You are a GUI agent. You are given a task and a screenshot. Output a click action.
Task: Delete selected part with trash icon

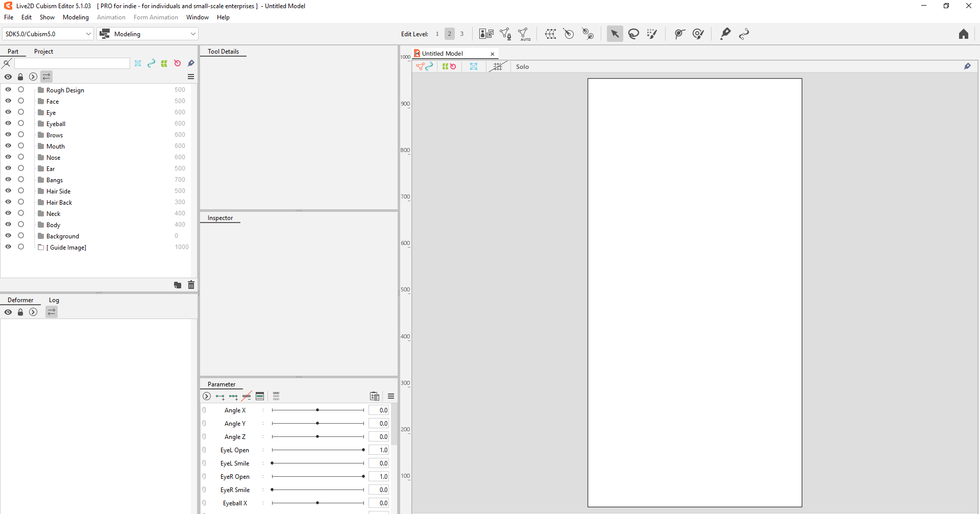tap(191, 285)
